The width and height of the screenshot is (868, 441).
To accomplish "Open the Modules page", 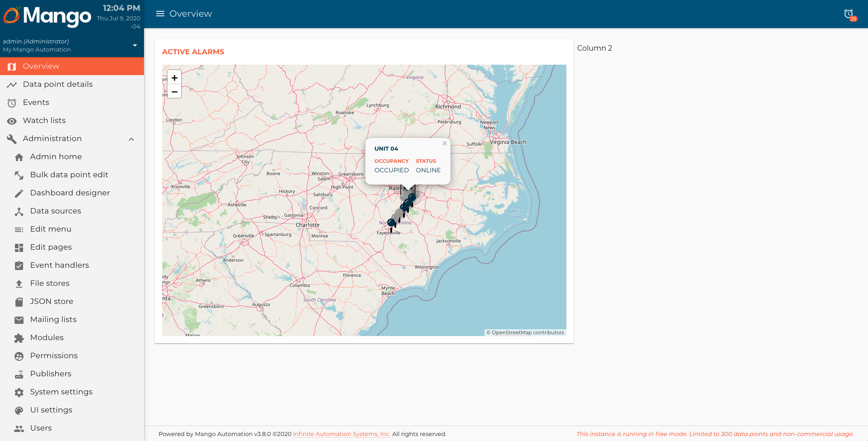I will 72,337.
